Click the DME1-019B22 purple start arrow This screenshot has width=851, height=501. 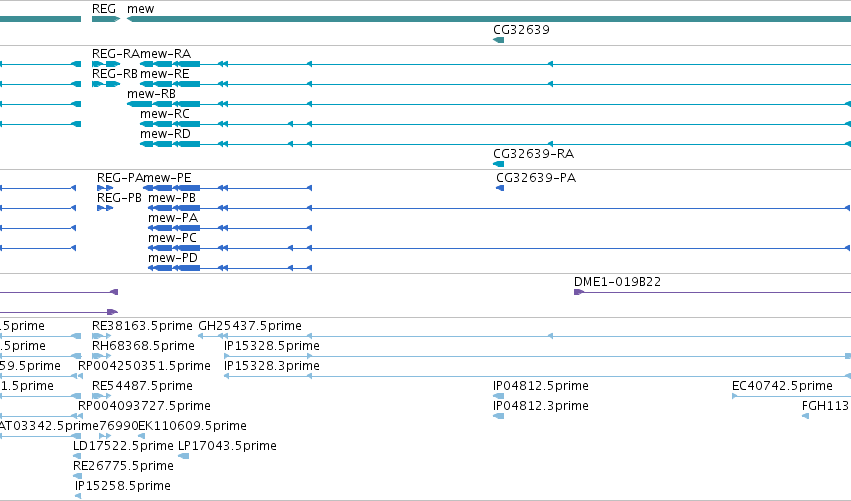click(579, 292)
